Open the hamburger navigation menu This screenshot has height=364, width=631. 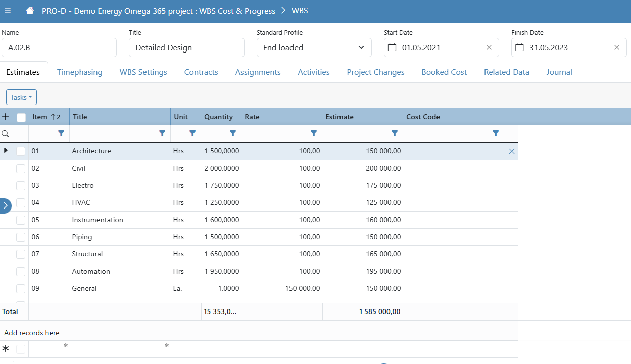[x=8, y=10]
